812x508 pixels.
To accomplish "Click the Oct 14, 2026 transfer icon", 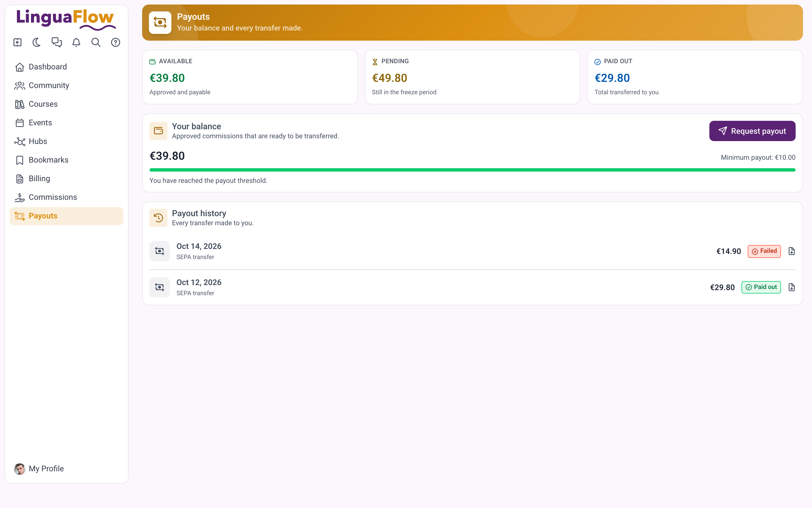I will 159,251.
